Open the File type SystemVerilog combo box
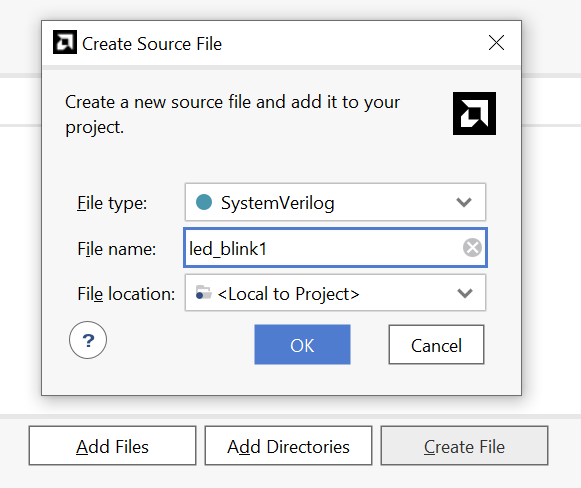Viewport: 581px width, 488px height. coord(335,202)
